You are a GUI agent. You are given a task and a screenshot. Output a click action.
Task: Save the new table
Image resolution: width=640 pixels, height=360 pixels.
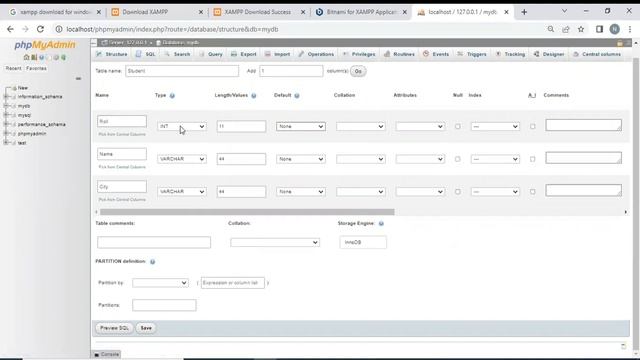click(x=146, y=328)
